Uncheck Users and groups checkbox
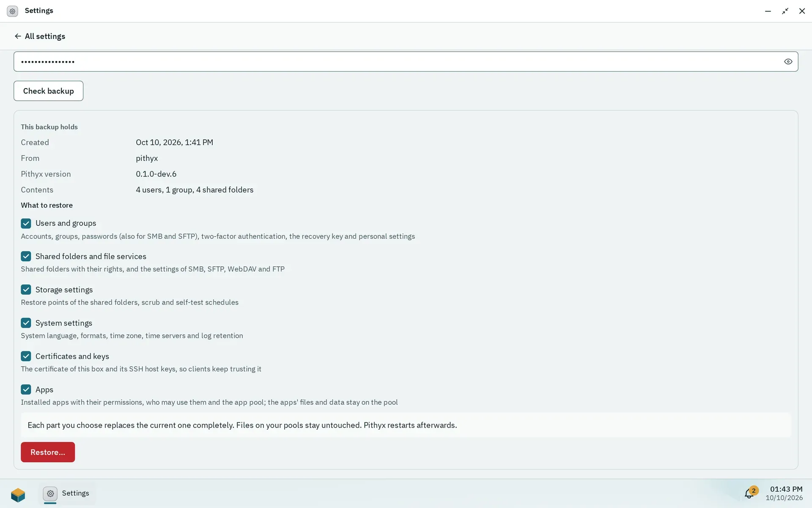Screen dimensions: 812x508 tap(26, 223)
